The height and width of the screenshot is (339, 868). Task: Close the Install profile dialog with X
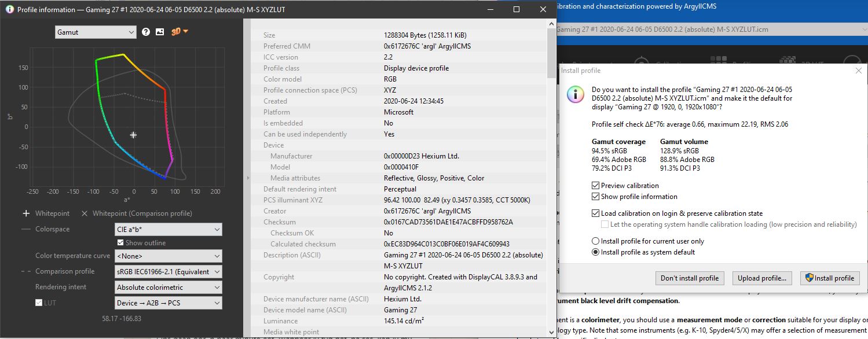(858, 71)
